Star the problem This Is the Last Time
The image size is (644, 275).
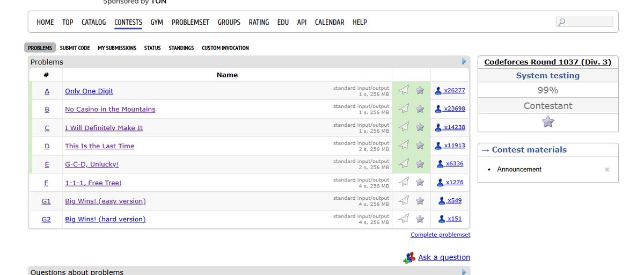tap(420, 146)
